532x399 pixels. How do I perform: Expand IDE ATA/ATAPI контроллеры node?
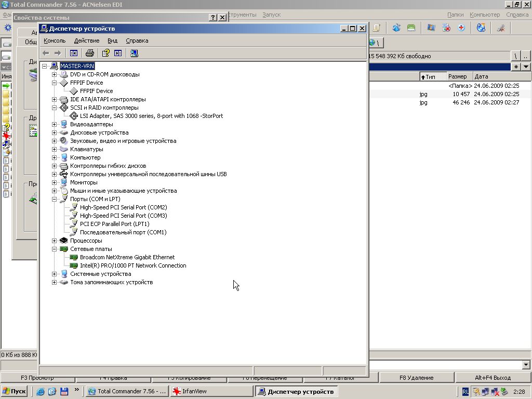point(54,99)
